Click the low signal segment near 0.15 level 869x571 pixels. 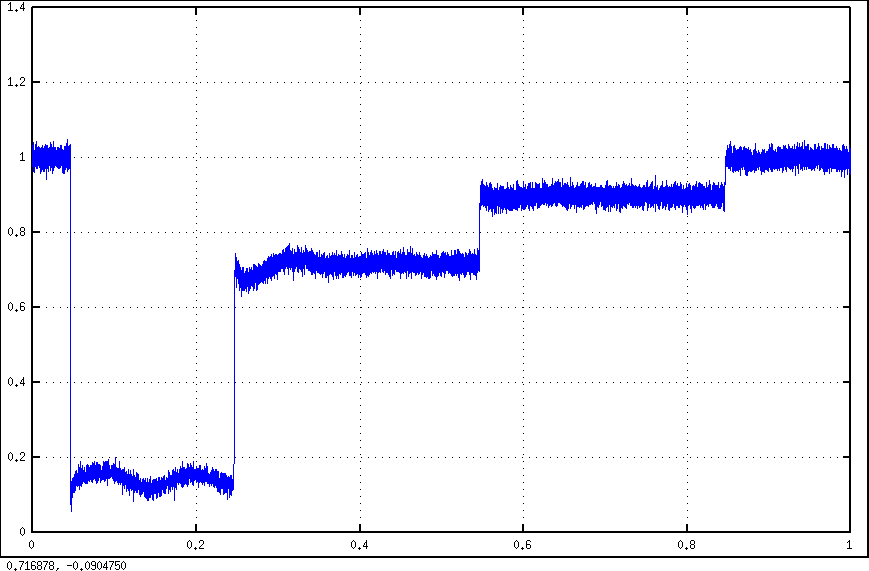(x=152, y=480)
